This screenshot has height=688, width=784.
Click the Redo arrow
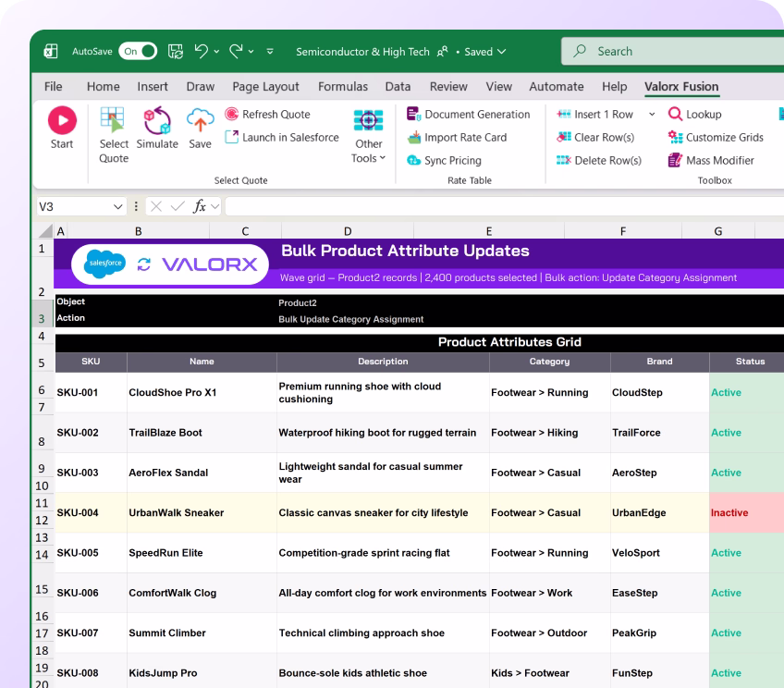[236, 51]
